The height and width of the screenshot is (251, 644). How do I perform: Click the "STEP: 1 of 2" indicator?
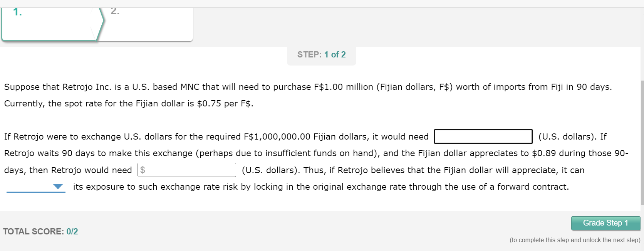(321, 54)
